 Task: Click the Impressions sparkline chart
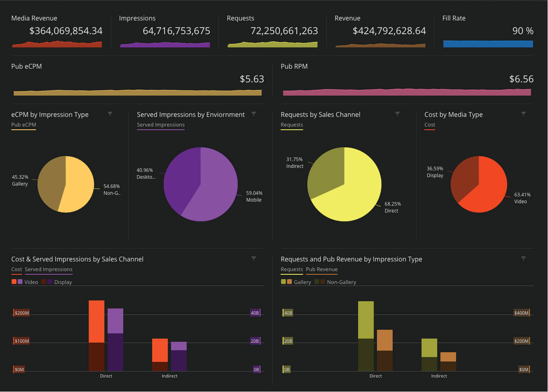[165, 45]
